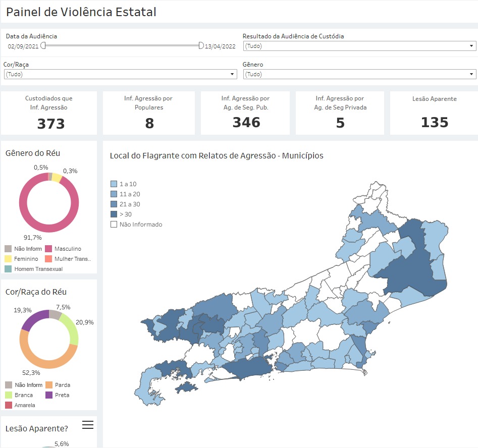Click the left handle of date slider
This screenshot has width=478, height=448.
click(43, 46)
